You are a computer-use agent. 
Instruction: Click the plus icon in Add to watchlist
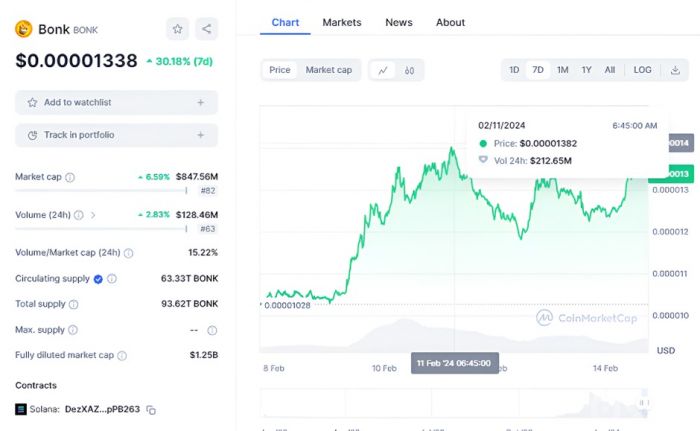coord(200,102)
